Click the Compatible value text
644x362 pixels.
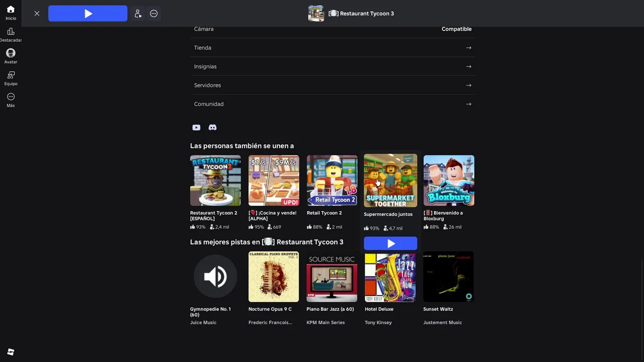tap(456, 29)
